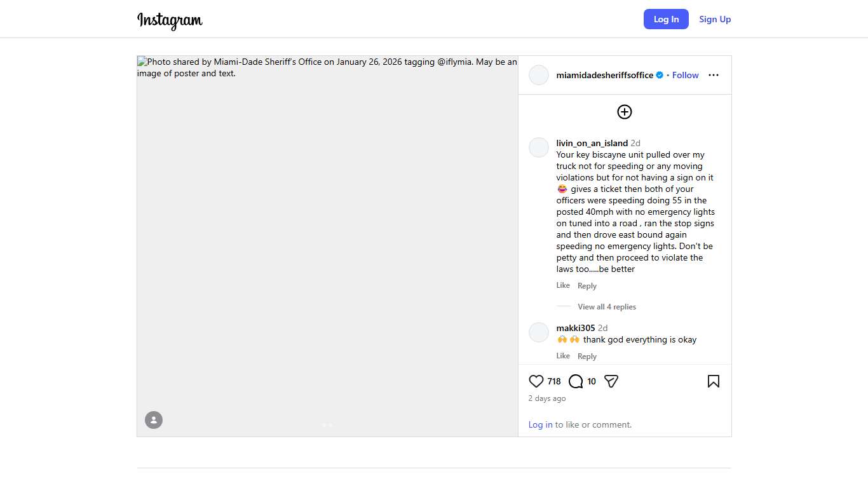Like livin_on_an_island's comment
Image resolution: width=868 pixels, height=488 pixels.
coord(563,285)
